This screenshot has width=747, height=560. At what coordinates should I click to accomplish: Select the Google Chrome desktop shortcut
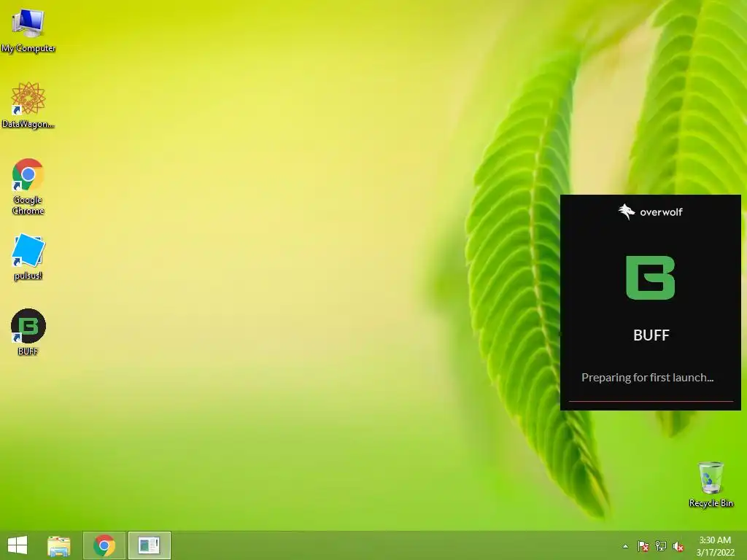[28, 186]
